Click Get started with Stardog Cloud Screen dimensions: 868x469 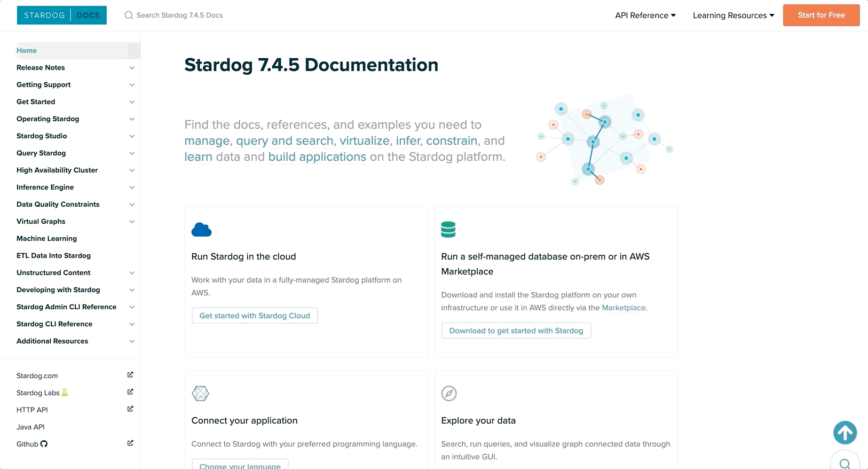coord(255,316)
